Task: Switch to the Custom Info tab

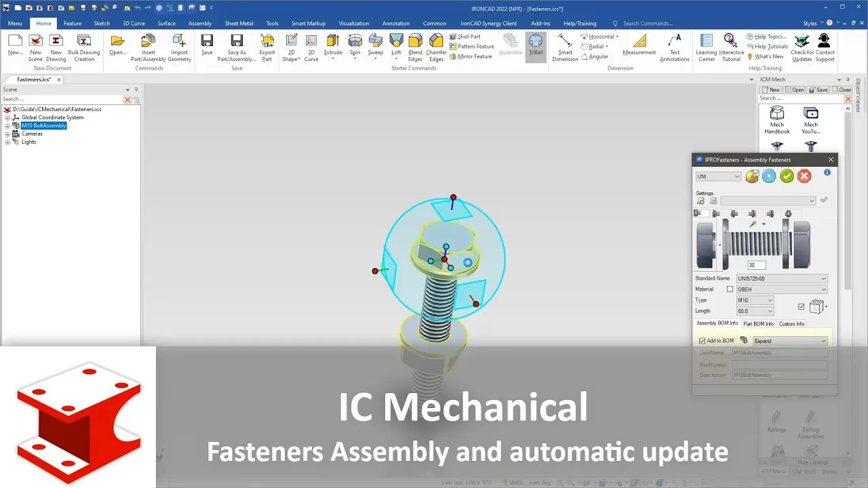Action: (791, 324)
